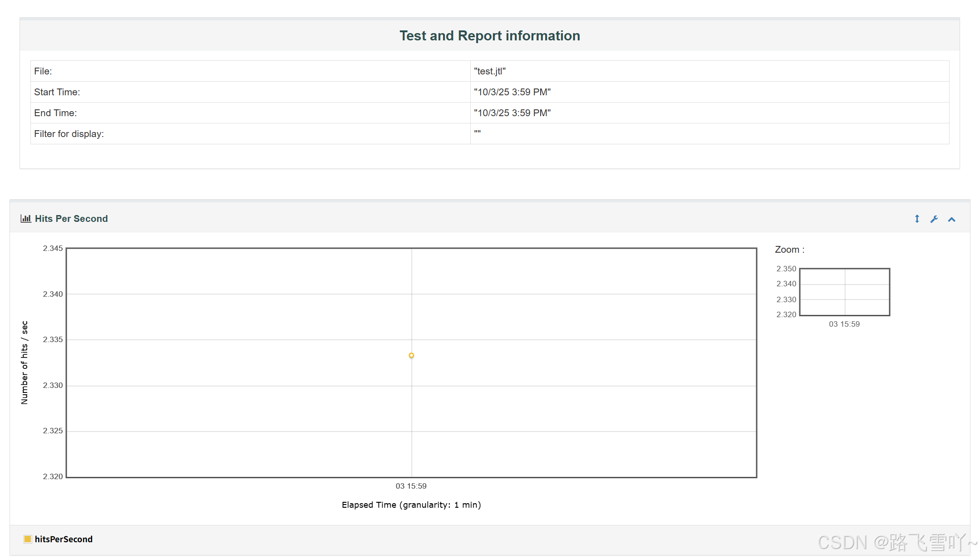Click the Hits Per Second panel title

click(71, 219)
